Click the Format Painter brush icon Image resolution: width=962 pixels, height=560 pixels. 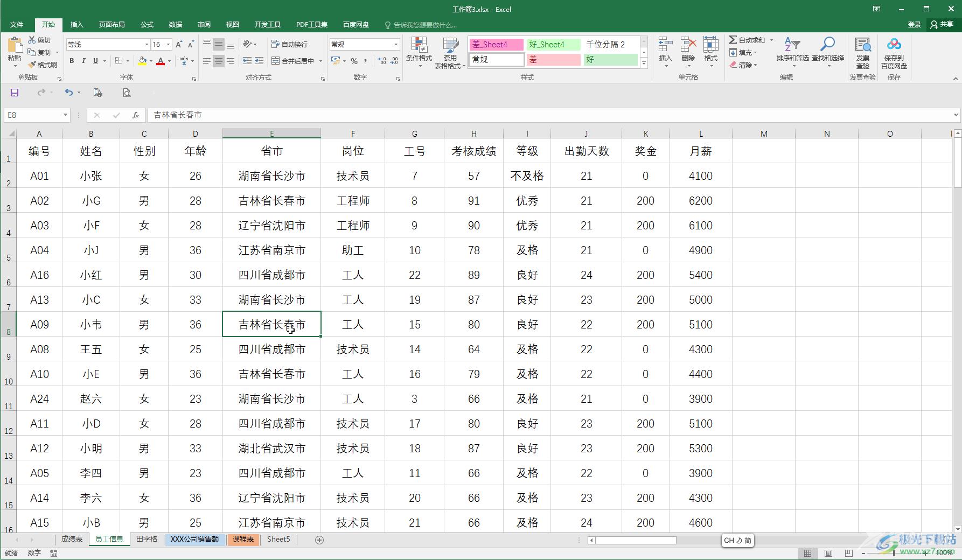point(32,65)
